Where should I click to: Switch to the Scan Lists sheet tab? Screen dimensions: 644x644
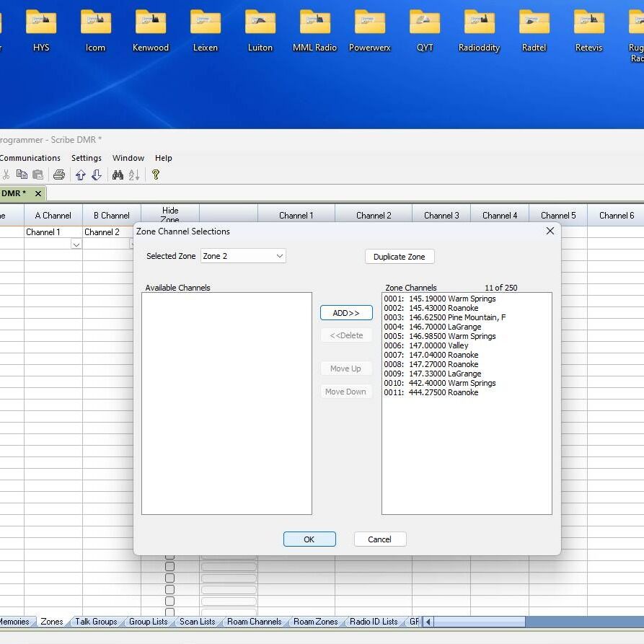pos(197,622)
